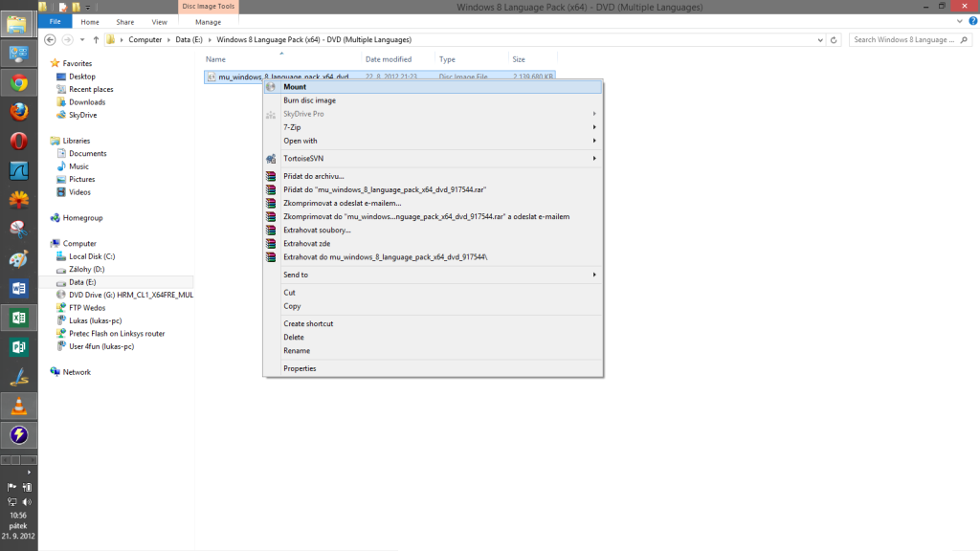This screenshot has height=551, width=980.
Task: Open Opera browser from the taskbar
Action: tap(19, 142)
